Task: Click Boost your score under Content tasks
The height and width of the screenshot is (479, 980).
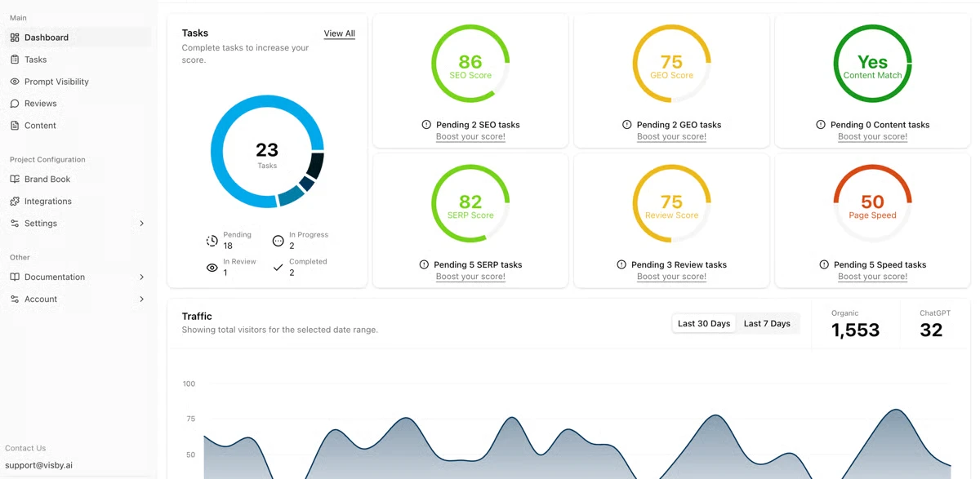Action: coord(872,137)
